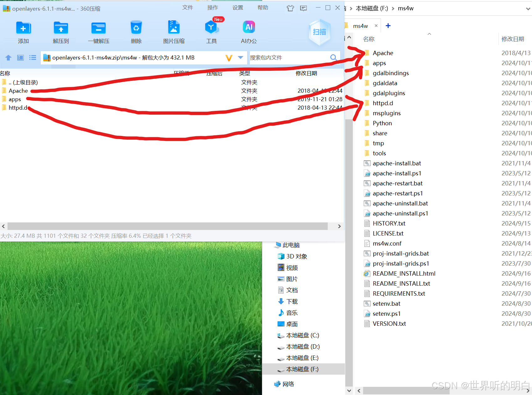Select apache-restart.ps1 file
Viewport: 532px width, 395px height.
(x=398, y=193)
